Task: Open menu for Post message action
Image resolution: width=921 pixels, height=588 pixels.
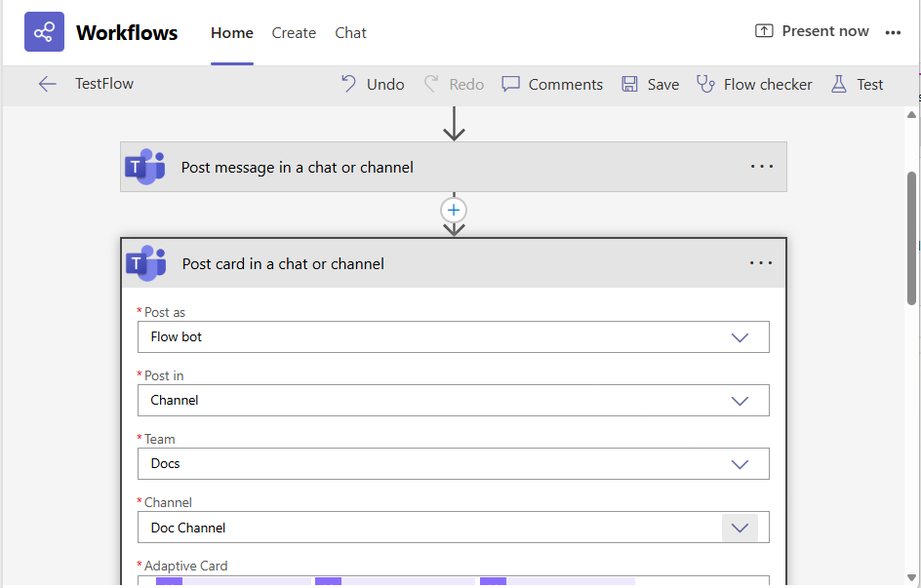Action: [761, 167]
